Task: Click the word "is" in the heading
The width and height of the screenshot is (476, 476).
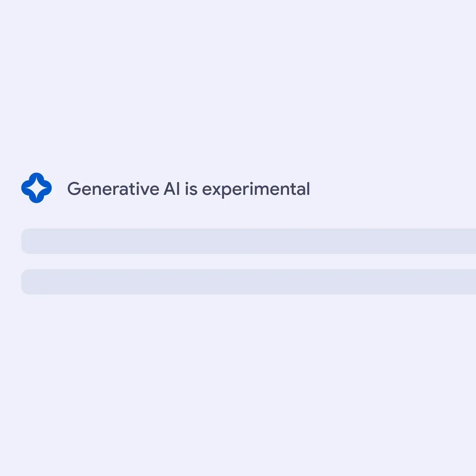Action: (x=191, y=189)
